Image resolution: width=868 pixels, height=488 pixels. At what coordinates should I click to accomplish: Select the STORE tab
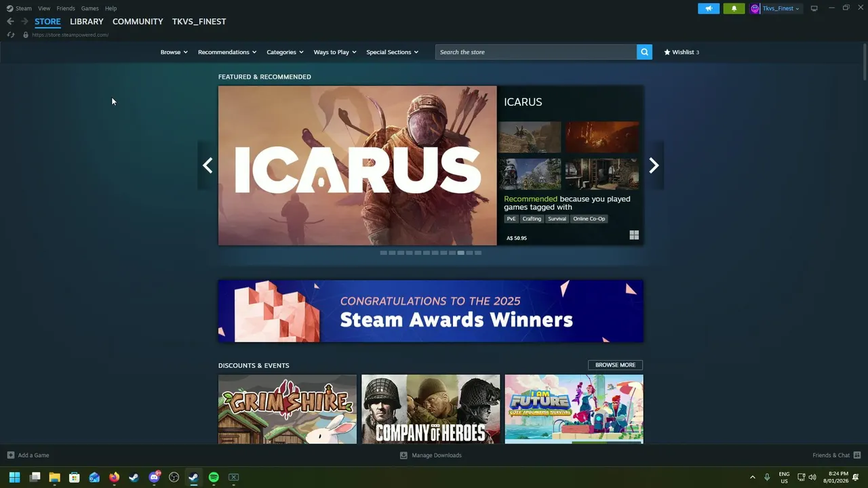point(47,22)
